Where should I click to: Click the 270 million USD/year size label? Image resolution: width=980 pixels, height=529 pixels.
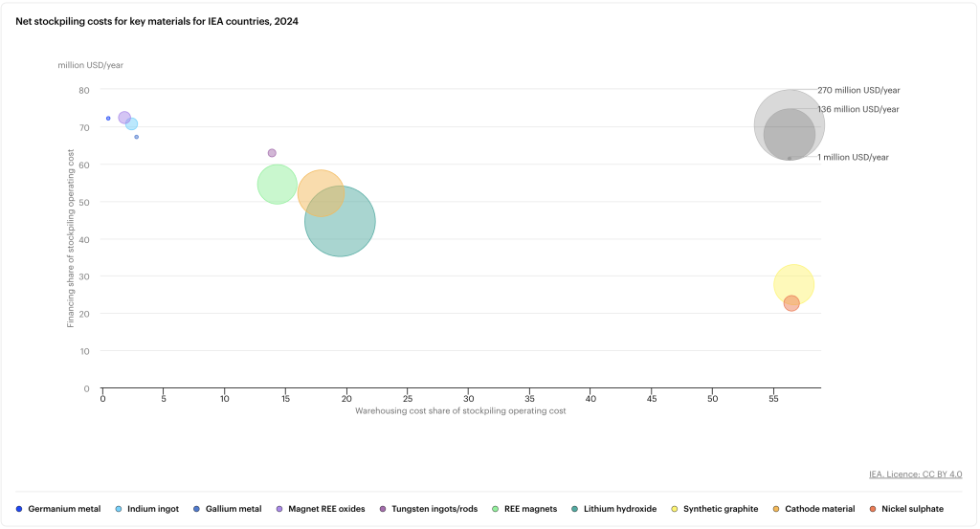pos(858,90)
